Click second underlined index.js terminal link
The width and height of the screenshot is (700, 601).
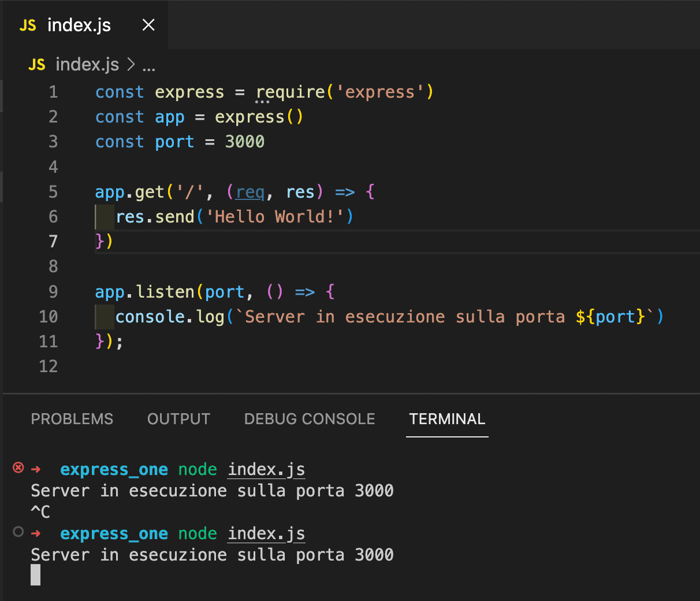pyautogui.click(x=266, y=533)
